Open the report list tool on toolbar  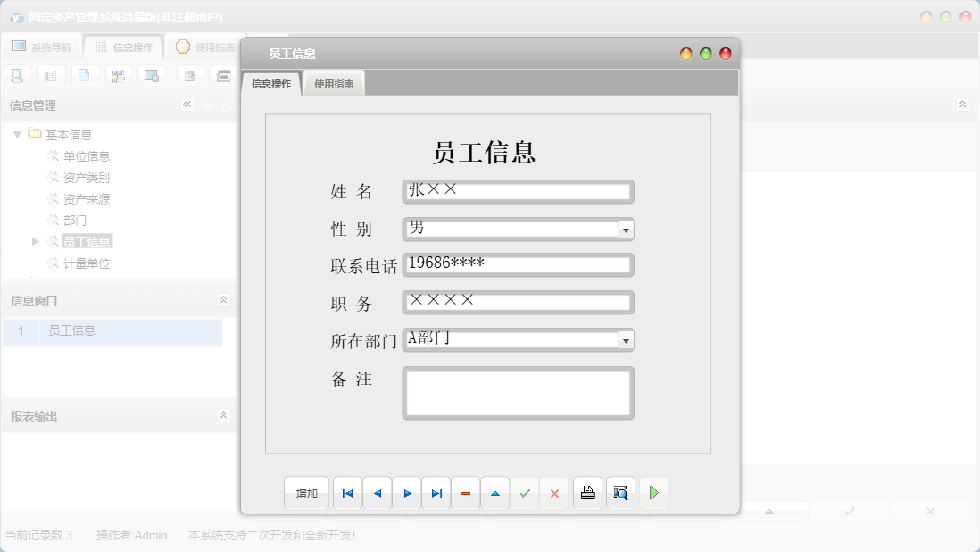coord(51,75)
